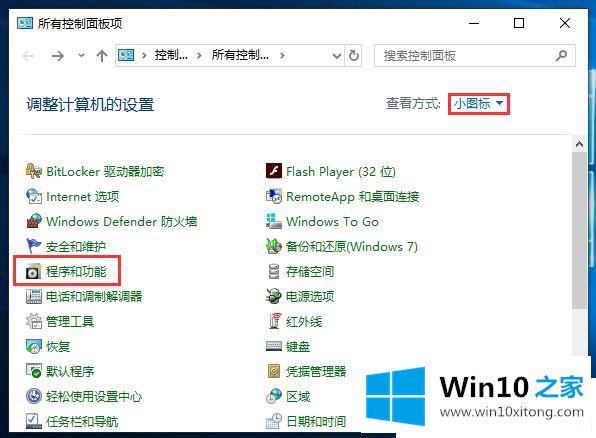The height and width of the screenshot is (438, 596).
Task: Open 备份和还原(Windows 7) link
Action: pos(352,246)
